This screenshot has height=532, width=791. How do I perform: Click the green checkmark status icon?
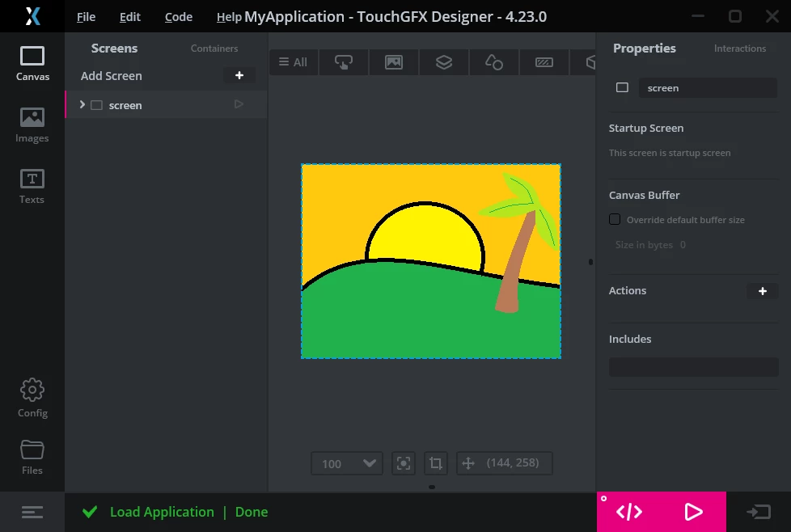click(x=90, y=512)
